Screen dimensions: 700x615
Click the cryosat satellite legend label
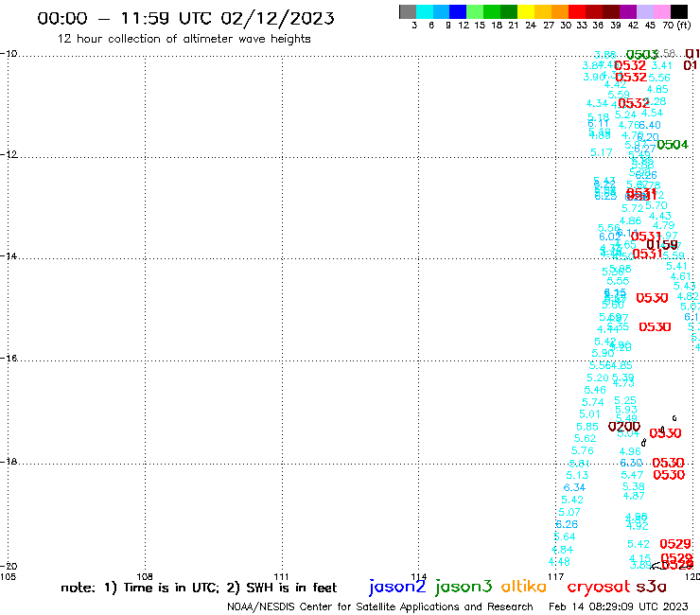598,587
